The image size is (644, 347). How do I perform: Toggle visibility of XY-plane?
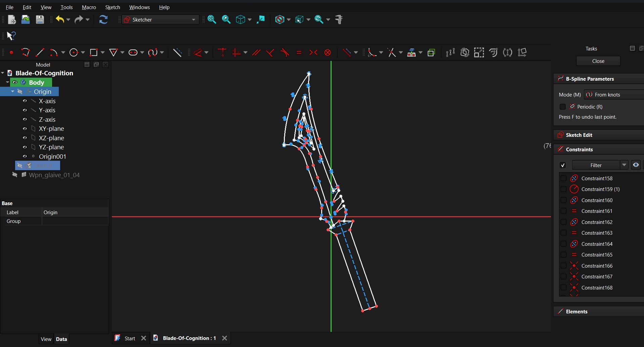(25, 128)
